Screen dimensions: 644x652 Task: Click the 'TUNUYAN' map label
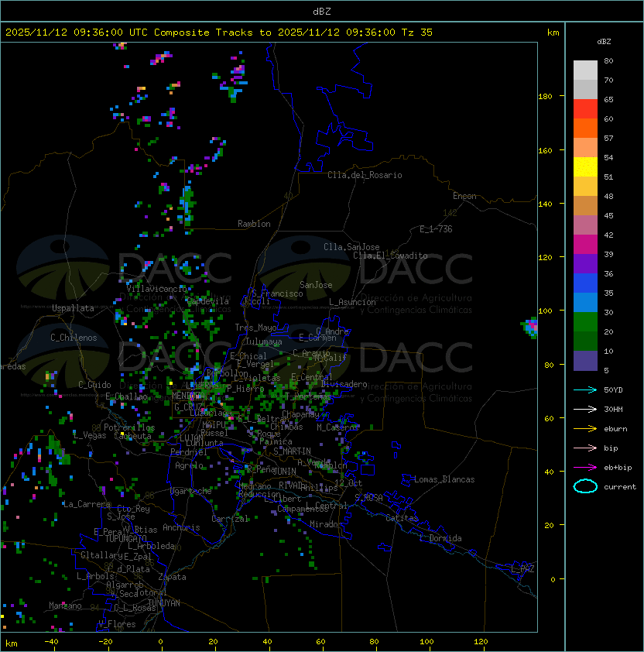tap(164, 603)
